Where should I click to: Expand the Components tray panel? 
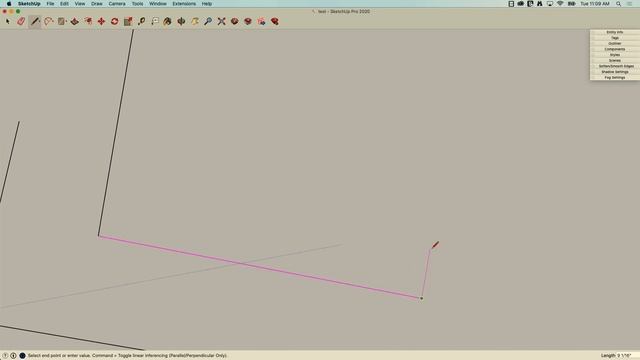[615, 49]
